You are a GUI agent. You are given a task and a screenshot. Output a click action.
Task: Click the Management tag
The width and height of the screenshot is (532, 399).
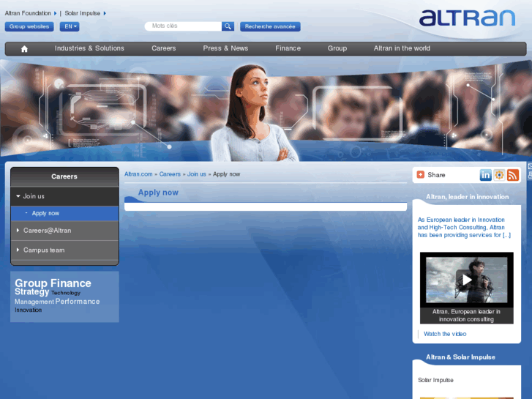coord(34,302)
